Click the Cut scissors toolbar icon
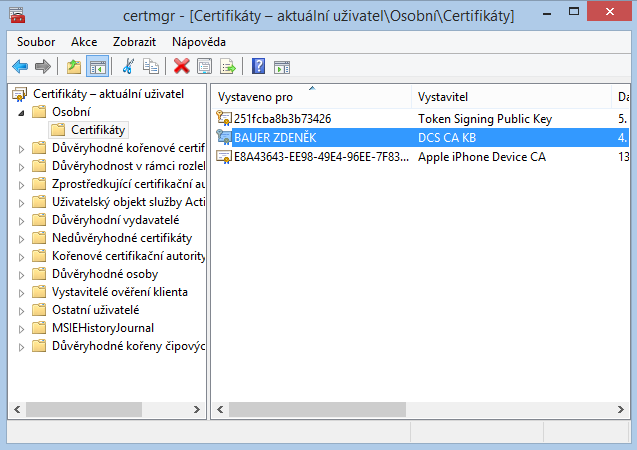This screenshot has height=450, width=637. coord(128,67)
